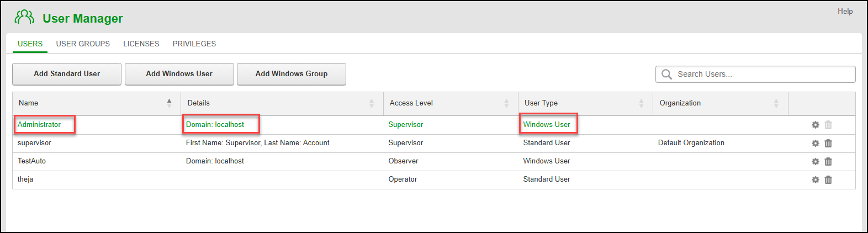Delete supervisor user with trash icon
The image size is (868, 233).
pyautogui.click(x=828, y=143)
